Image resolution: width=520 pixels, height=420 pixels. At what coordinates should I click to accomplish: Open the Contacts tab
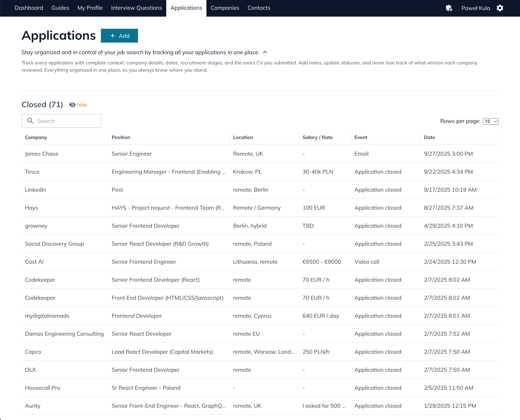click(259, 8)
